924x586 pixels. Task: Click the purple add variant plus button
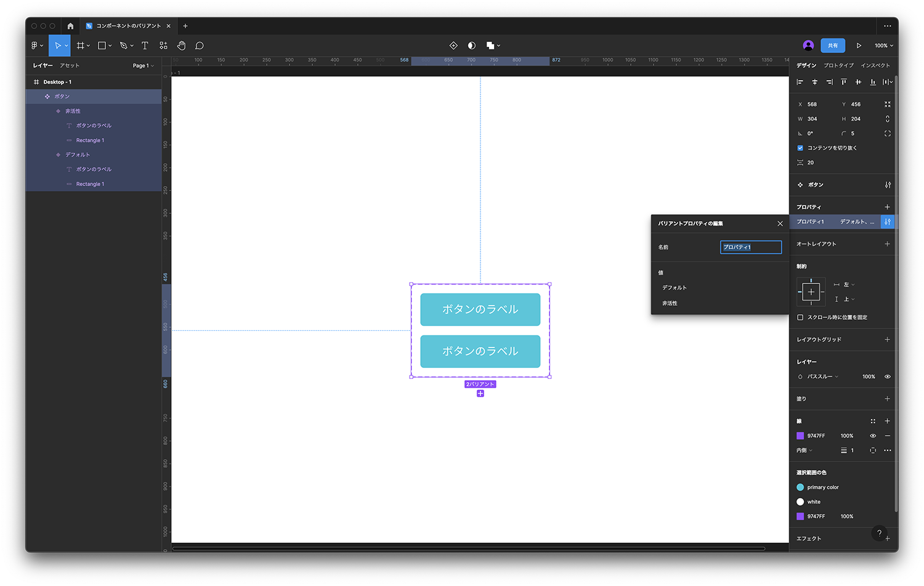[480, 394]
